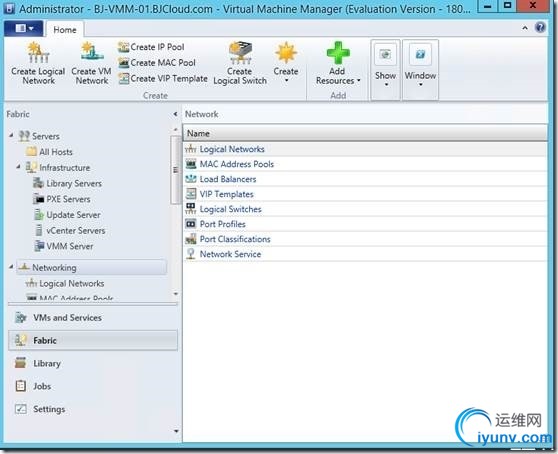Open the Library workspace
The image size is (558, 454).
point(93,363)
